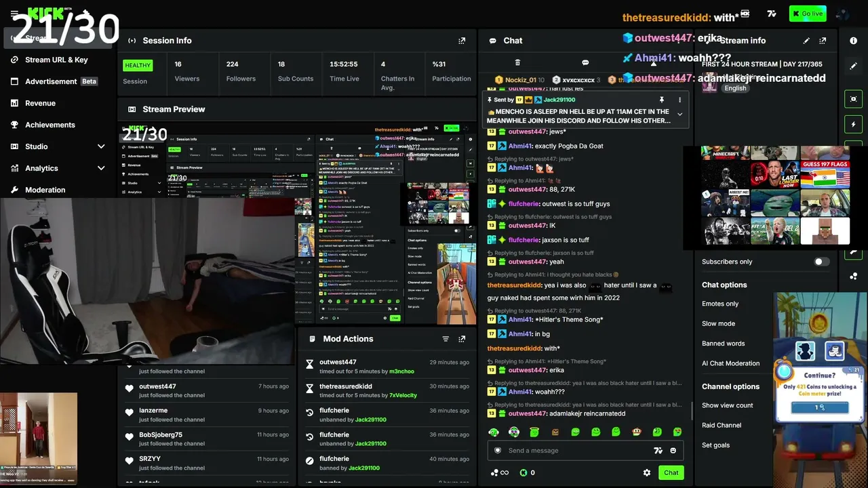Click the stream category thumbnail in Stream info

[x=709, y=83]
